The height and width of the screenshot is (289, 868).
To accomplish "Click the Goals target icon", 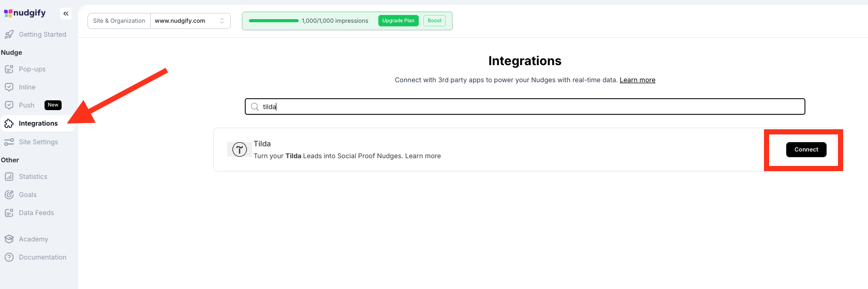I will point(9,195).
